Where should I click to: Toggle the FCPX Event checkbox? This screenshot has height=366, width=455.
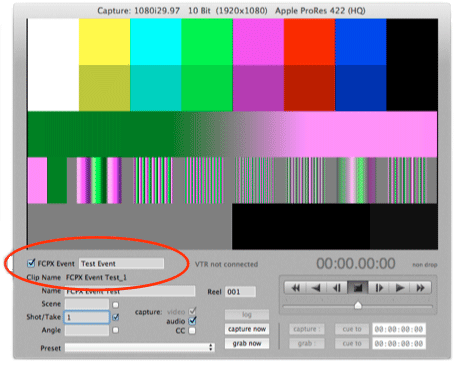tap(31, 263)
